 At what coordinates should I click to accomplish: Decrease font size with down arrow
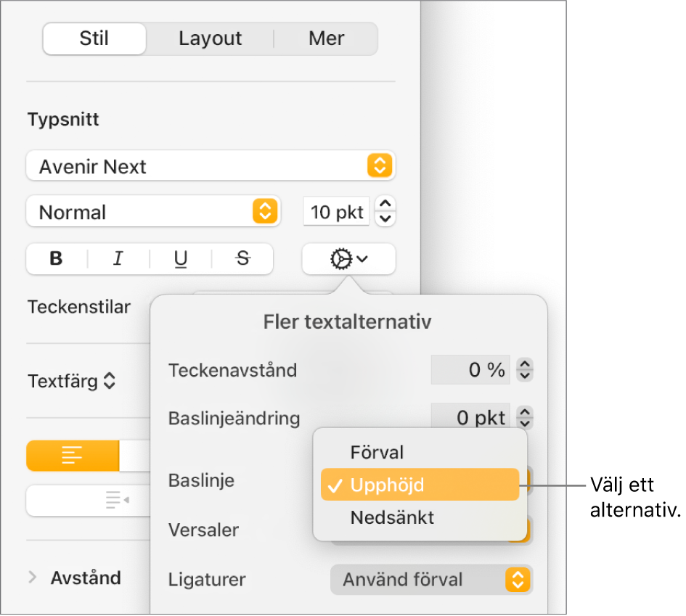[385, 218]
